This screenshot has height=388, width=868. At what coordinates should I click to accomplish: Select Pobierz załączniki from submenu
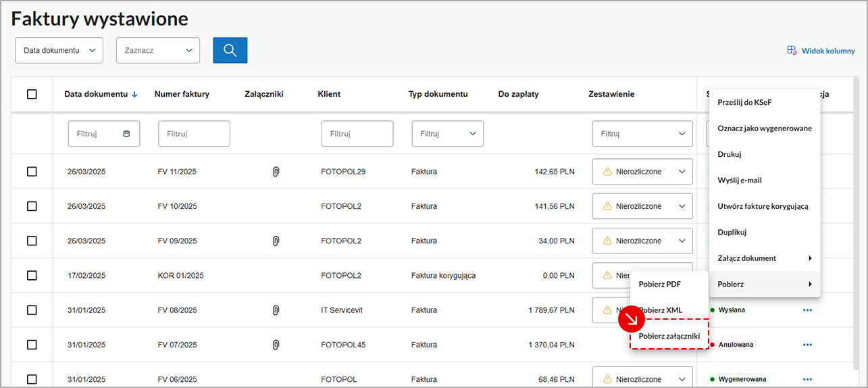(669, 335)
